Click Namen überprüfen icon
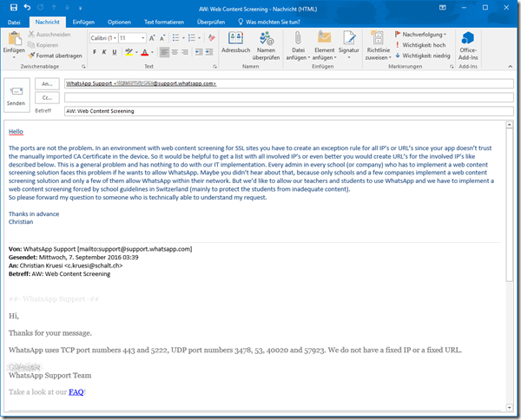 (267, 43)
